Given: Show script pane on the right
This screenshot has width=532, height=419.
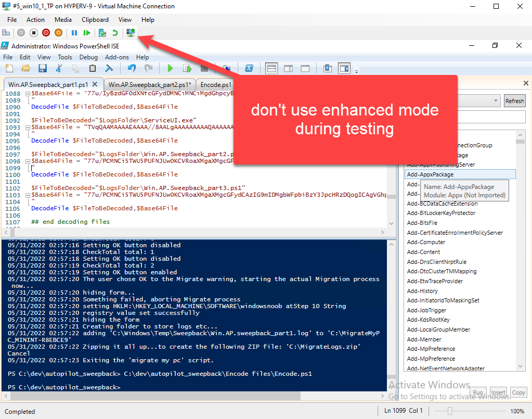Looking at the screenshot, I should click(289, 68).
